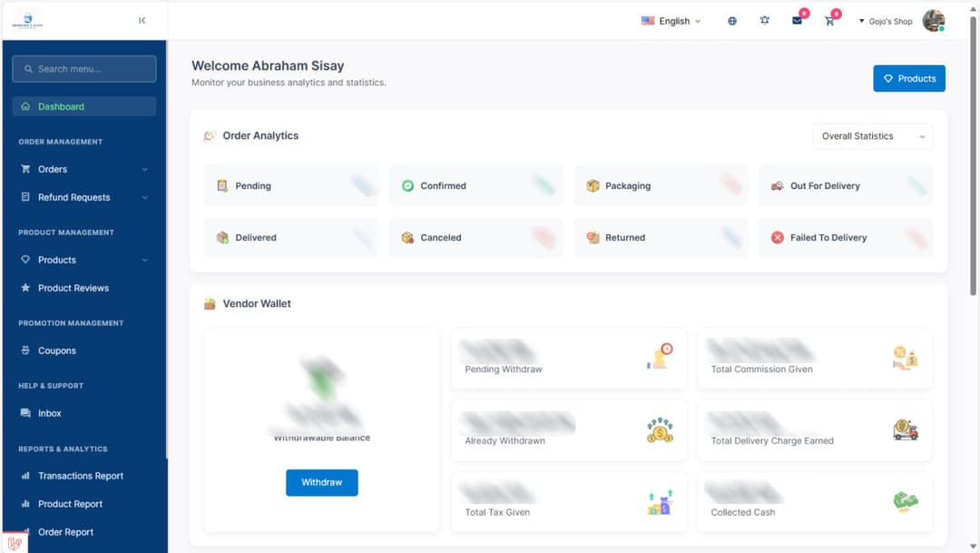Image resolution: width=980 pixels, height=553 pixels.
Task: Open the Canceled orders card
Action: (476, 237)
